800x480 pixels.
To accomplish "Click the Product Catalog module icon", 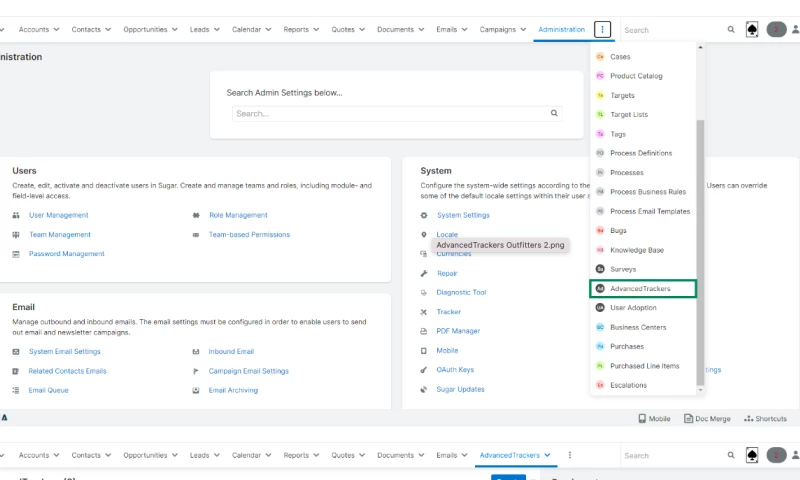I will [x=600, y=75].
